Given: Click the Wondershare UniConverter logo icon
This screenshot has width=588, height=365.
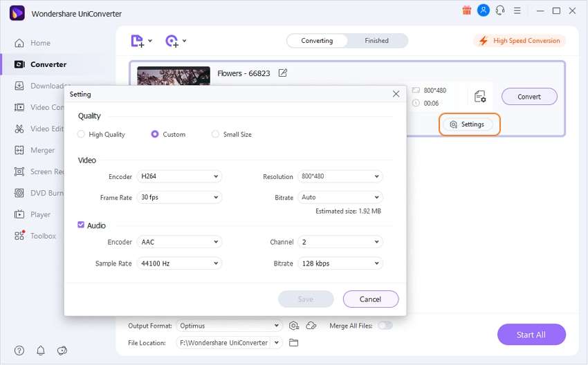Looking at the screenshot, I should click(x=17, y=14).
